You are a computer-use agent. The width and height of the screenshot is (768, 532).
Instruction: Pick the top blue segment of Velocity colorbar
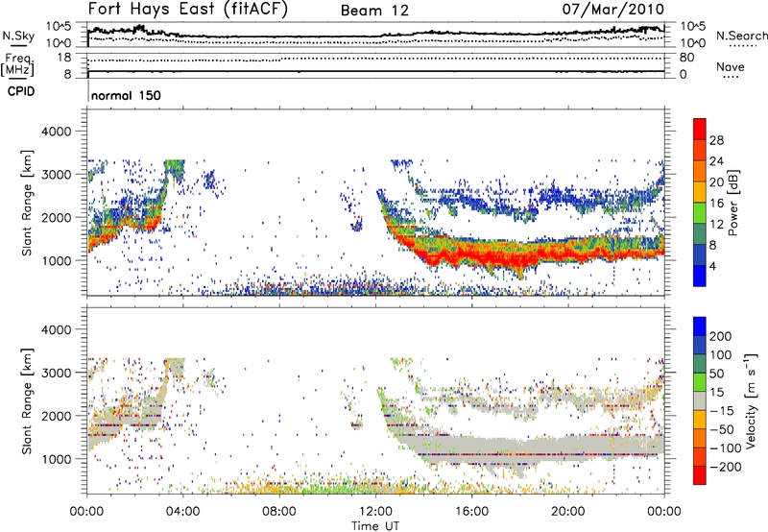click(700, 326)
